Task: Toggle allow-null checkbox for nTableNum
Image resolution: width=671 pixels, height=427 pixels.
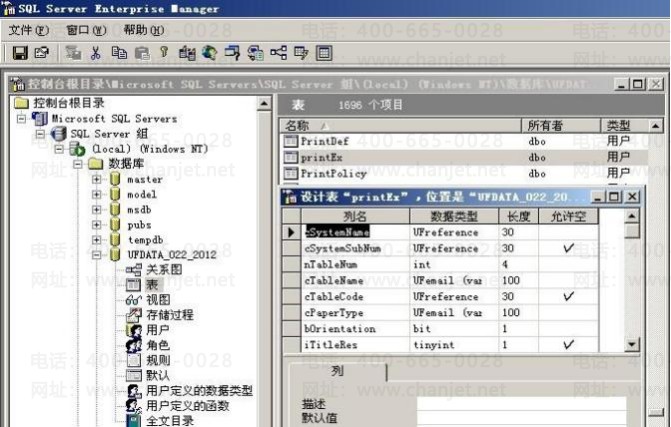Action: click(x=568, y=264)
